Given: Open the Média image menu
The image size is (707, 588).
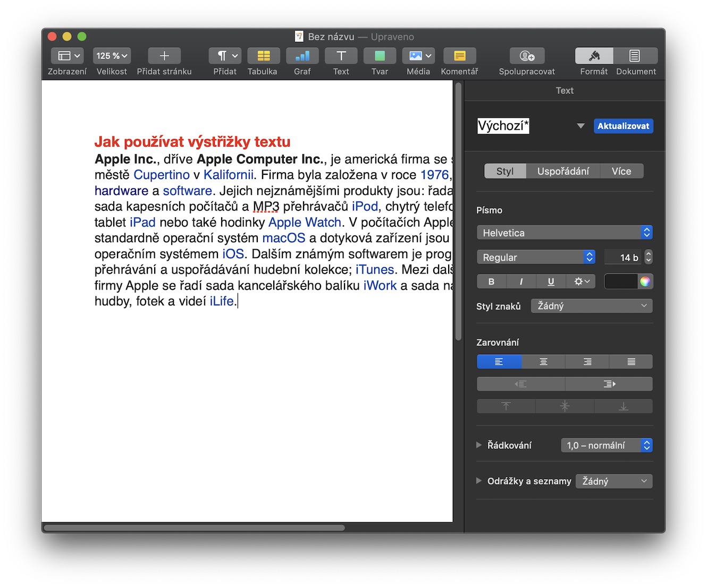Looking at the screenshot, I should [418, 56].
